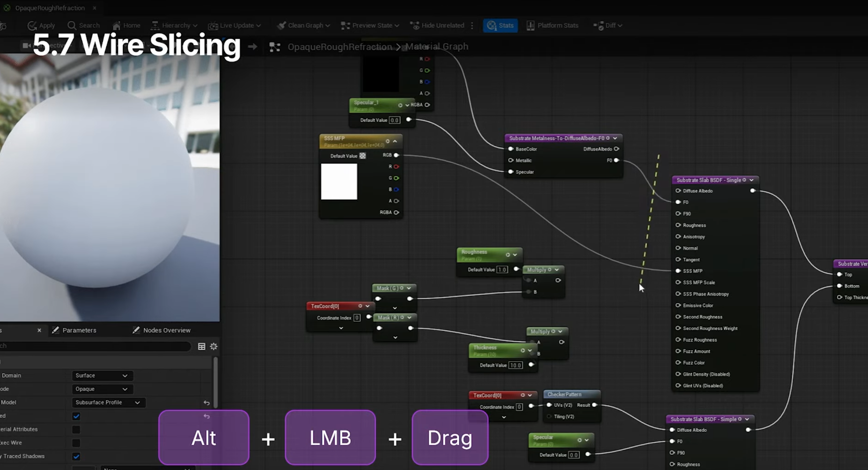Click the Apply toolbar icon
The height and width of the screenshot is (470, 868).
(32, 26)
